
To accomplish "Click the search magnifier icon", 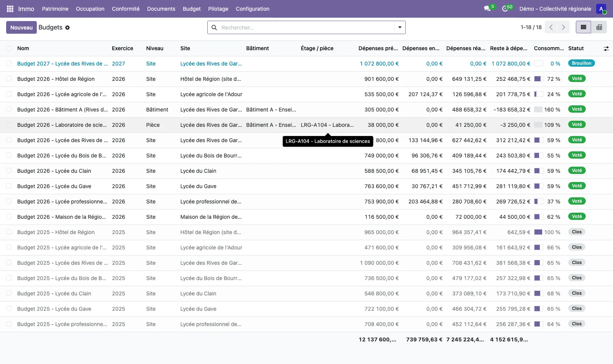I will tap(214, 28).
